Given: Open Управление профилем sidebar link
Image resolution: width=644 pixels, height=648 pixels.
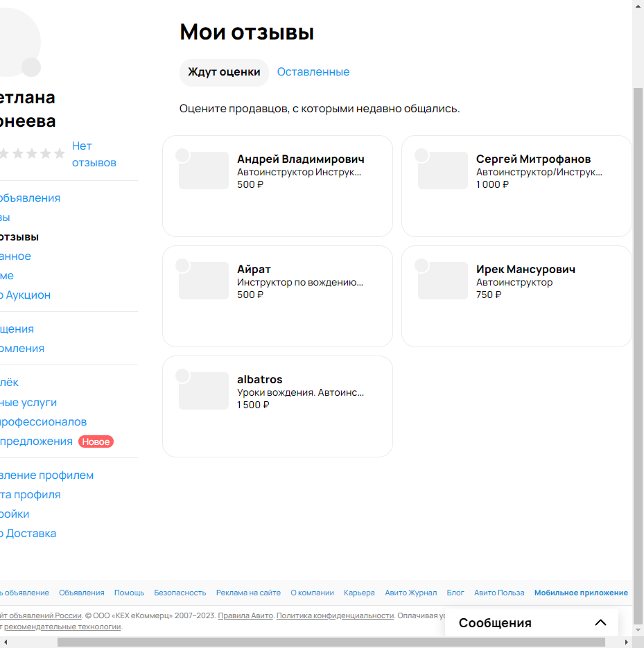Looking at the screenshot, I should click(46, 475).
